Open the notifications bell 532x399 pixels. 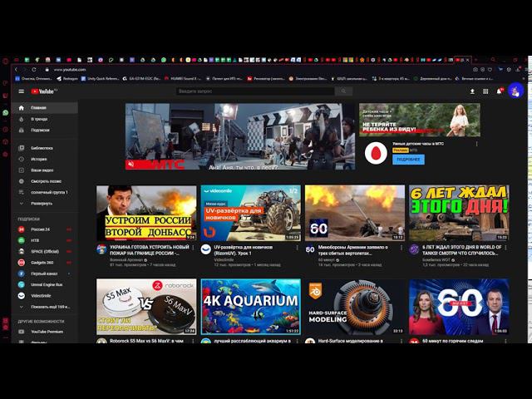click(x=500, y=91)
